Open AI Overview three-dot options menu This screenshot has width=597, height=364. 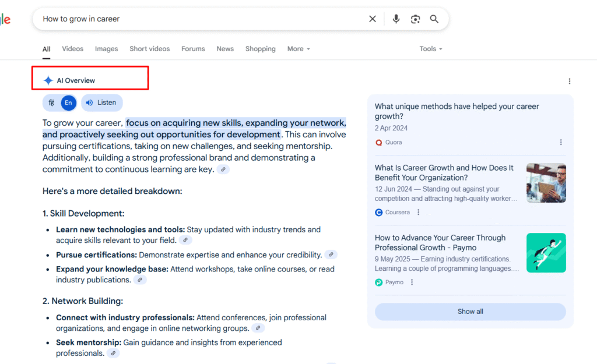pyautogui.click(x=569, y=81)
